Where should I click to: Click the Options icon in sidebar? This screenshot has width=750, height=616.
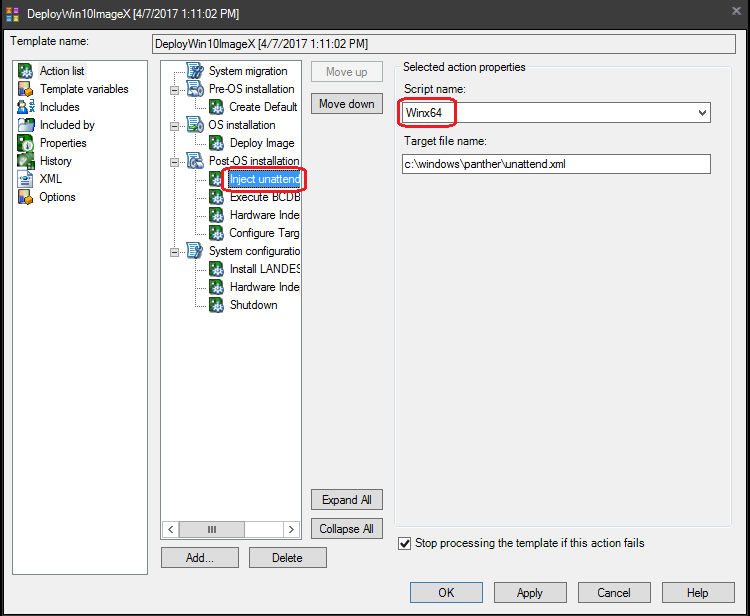coord(25,197)
